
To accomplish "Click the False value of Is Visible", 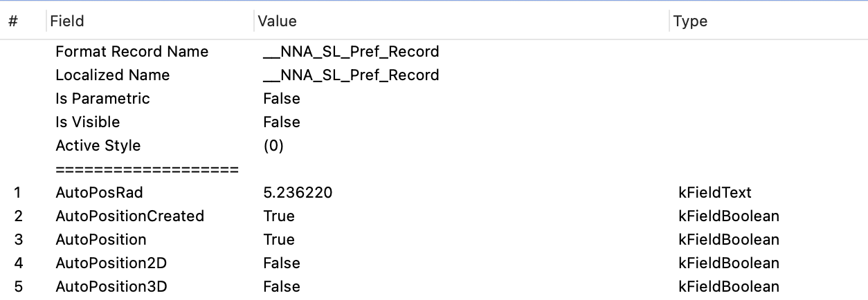I will pos(282,122).
